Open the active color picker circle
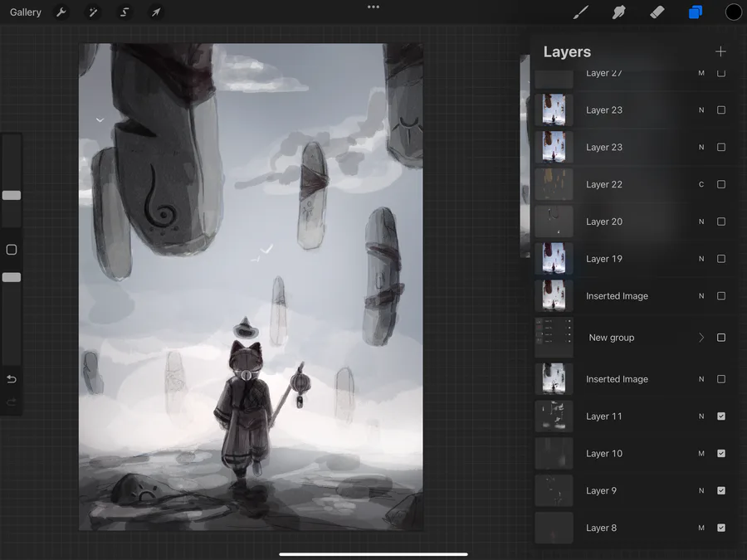 coord(733,12)
